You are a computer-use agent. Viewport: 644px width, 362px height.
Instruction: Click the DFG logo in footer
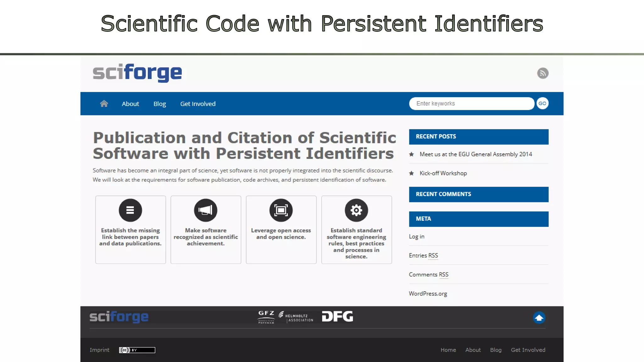point(337,316)
